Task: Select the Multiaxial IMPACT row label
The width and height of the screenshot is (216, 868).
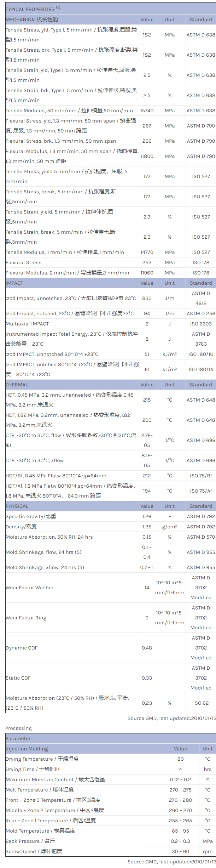Action: pos(27,324)
